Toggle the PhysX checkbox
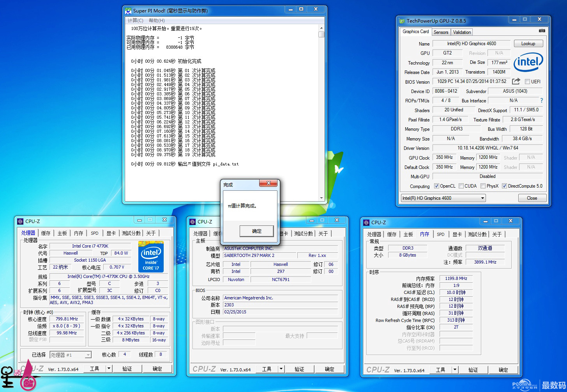The width and height of the screenshot is (567, 392). coord(483,186)
